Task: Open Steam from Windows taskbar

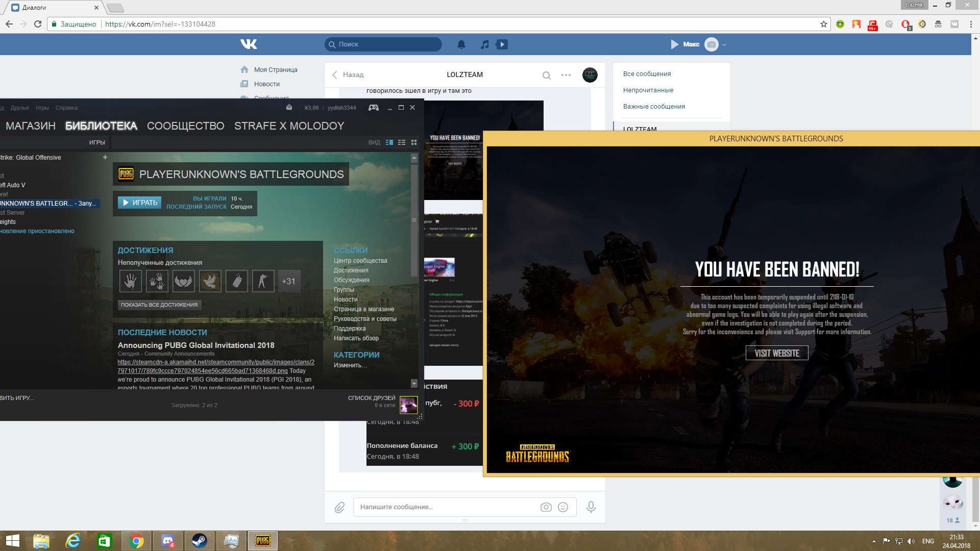Action: [200, 541]
